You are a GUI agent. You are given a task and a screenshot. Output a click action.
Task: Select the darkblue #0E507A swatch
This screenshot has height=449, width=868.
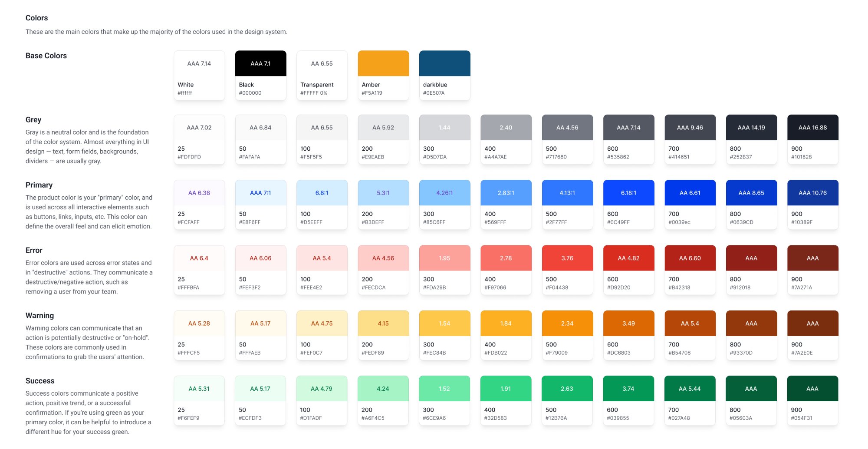click(444, 63)
